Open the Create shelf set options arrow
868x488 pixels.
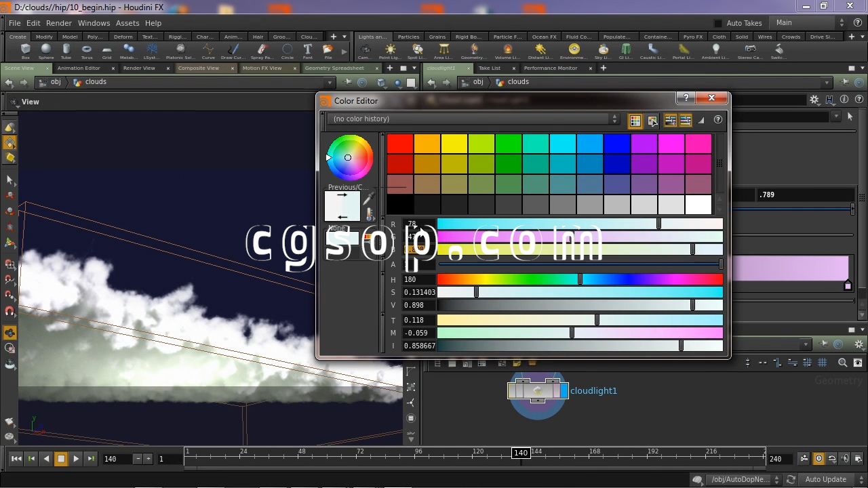click(x=344, y=37)
